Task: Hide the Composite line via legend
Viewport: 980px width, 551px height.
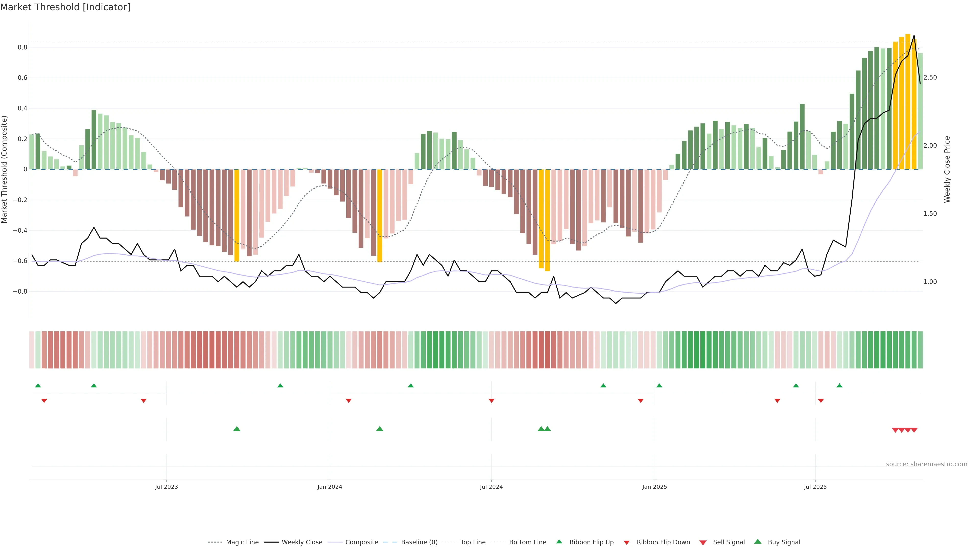Action: (361, 542)
